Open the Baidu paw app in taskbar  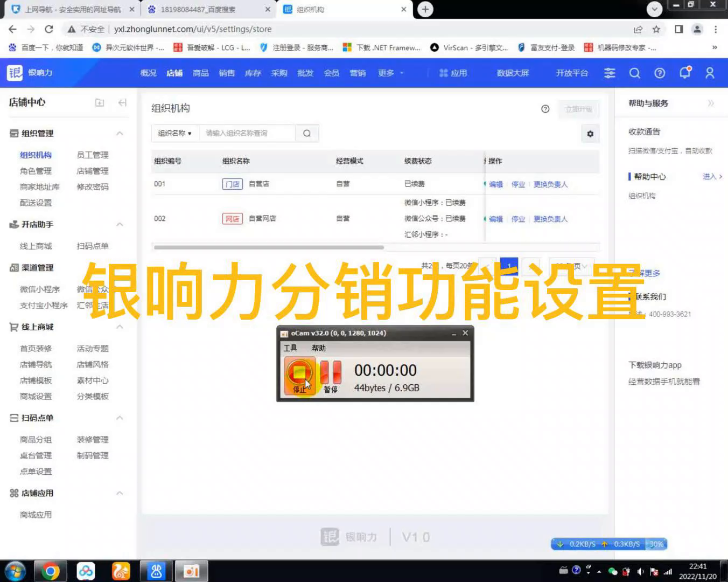(x=156, y=571)
